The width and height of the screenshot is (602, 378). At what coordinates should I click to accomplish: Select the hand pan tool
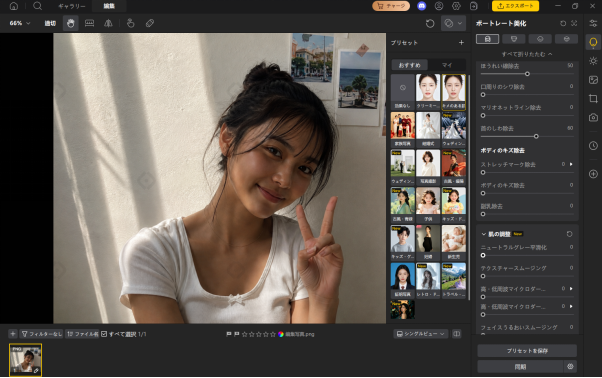pos(71,23)
